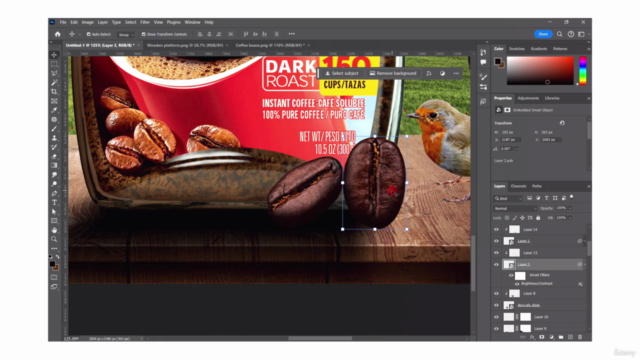The image size is (640, 360).
Task: Select the Eraser tool
Action: 54,156
